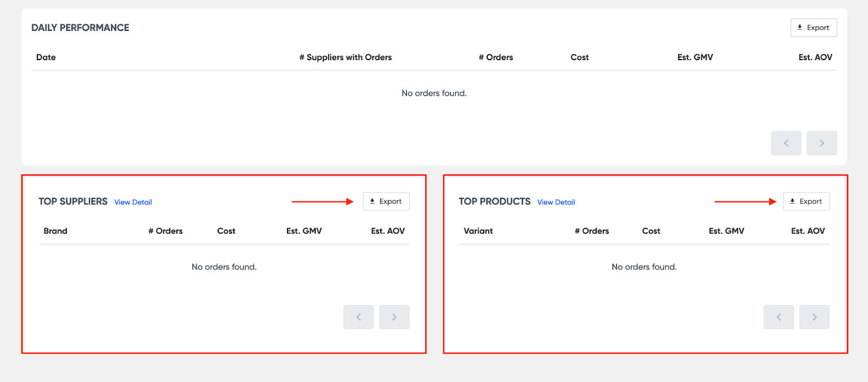Viewport: 868px width, 382px height.
Task: Click the '# Suppliers with Orders' column header
Action: 346,57
